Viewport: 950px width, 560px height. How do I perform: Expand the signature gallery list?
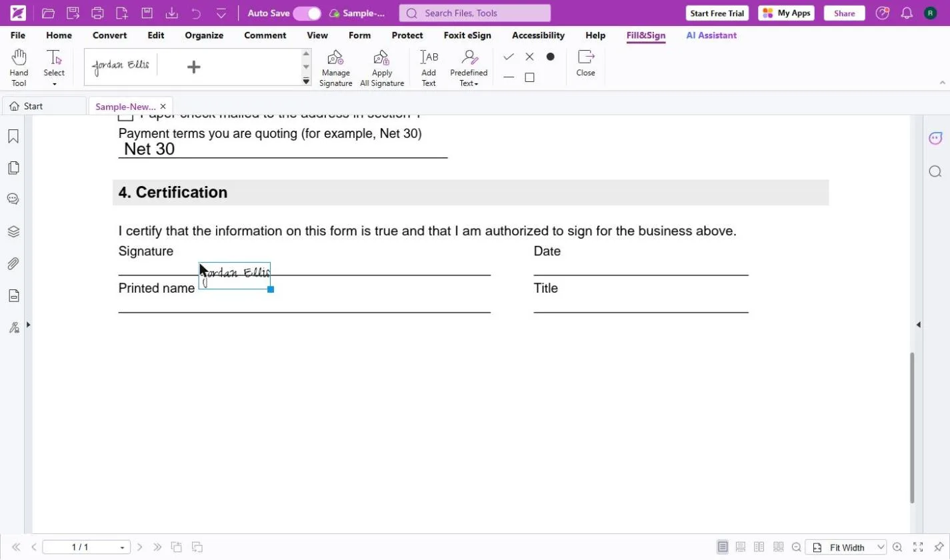(307, 81)
